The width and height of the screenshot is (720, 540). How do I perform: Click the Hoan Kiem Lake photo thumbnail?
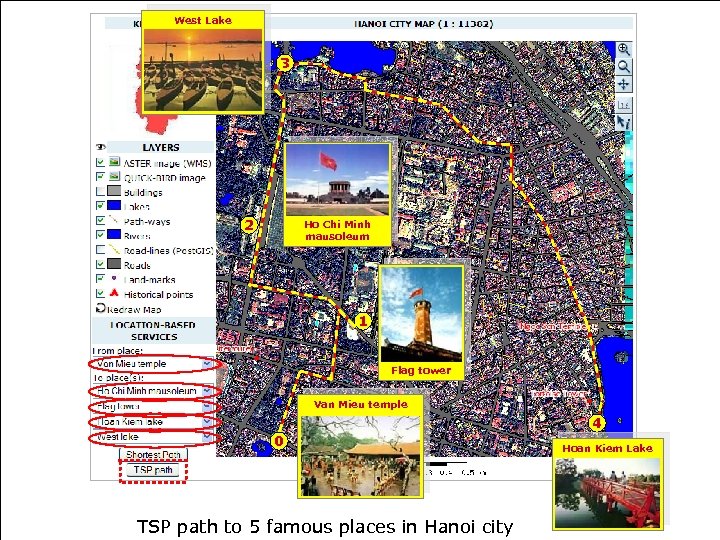point(608,491)
